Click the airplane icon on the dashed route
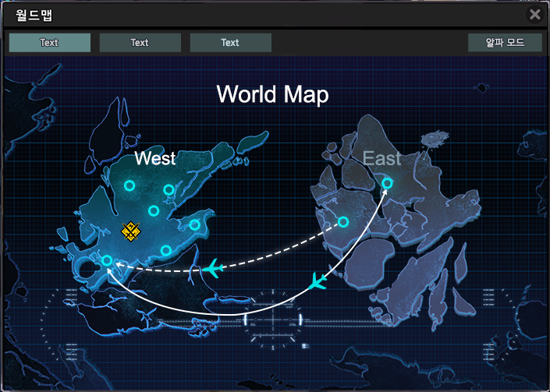The height and width of the screenshot is (392, 550). [x=211, y=270]
